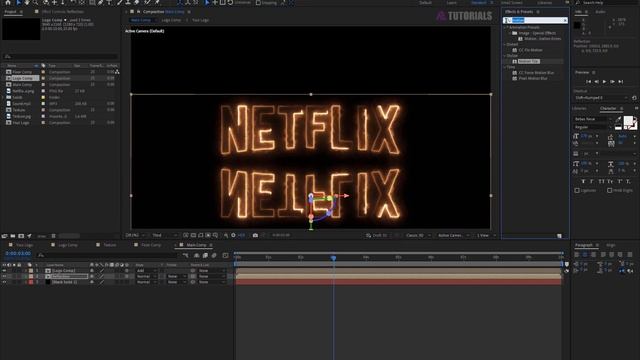The width and height of the screenshot is (640, 360).
Task: Open blending mode dropdown for Reflection layer
Action: click(146, 276)
